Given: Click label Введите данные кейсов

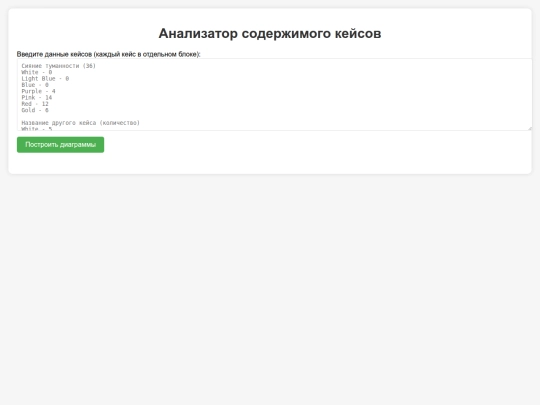Looking at the screenshot, I should point(108,54).
